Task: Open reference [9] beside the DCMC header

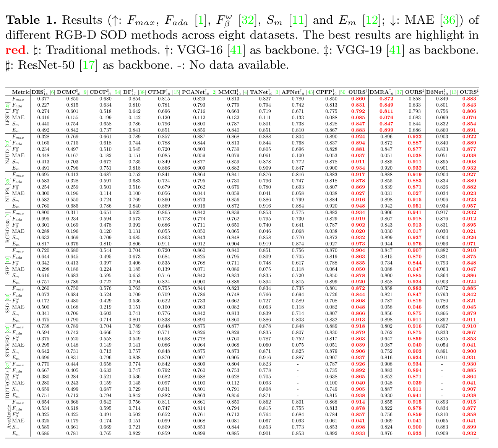Action: tap(85, 92)
